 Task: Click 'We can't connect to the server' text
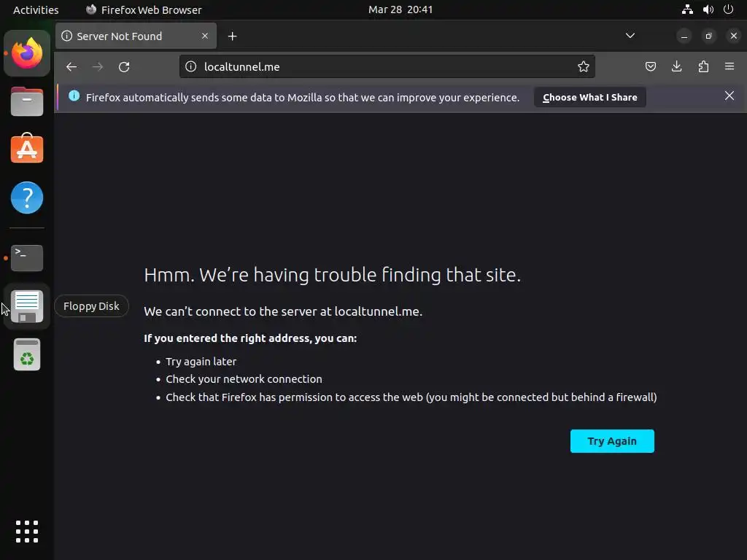coord(283,311)
